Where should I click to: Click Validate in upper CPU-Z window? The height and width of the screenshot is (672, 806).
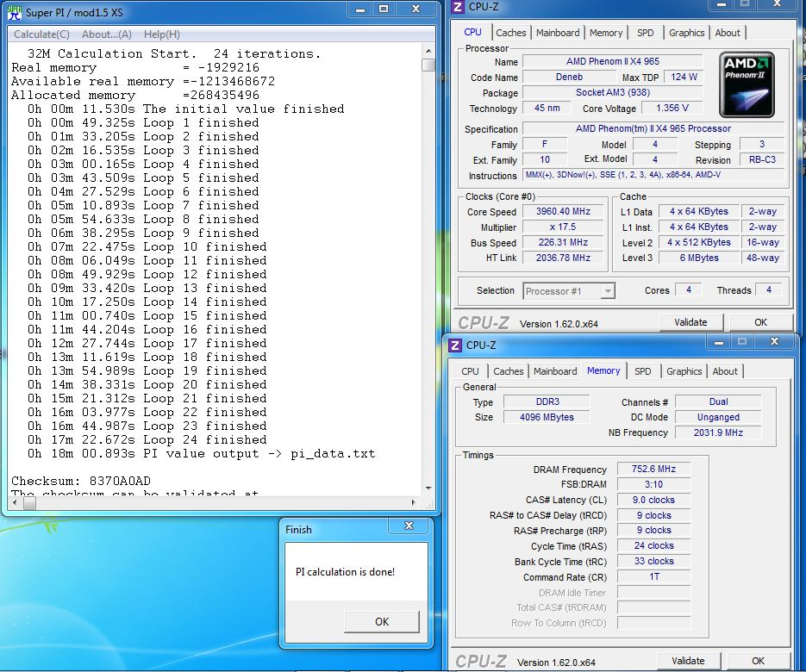coord(690,322)
